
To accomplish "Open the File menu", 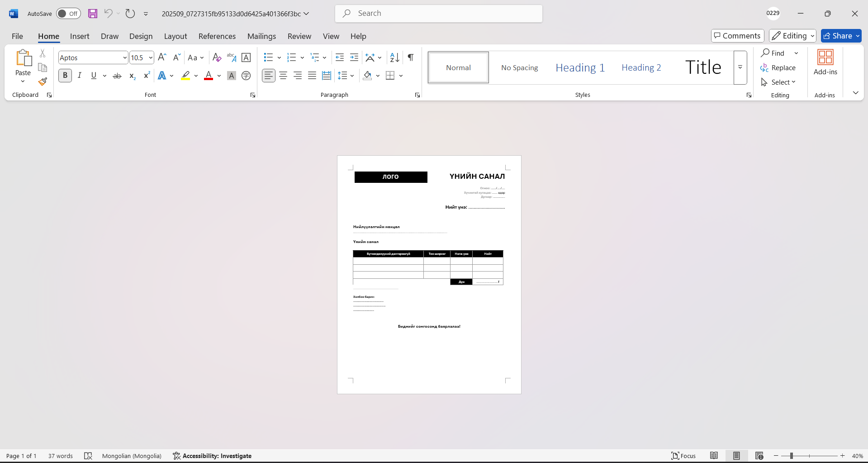I will [x=17, y=36].
